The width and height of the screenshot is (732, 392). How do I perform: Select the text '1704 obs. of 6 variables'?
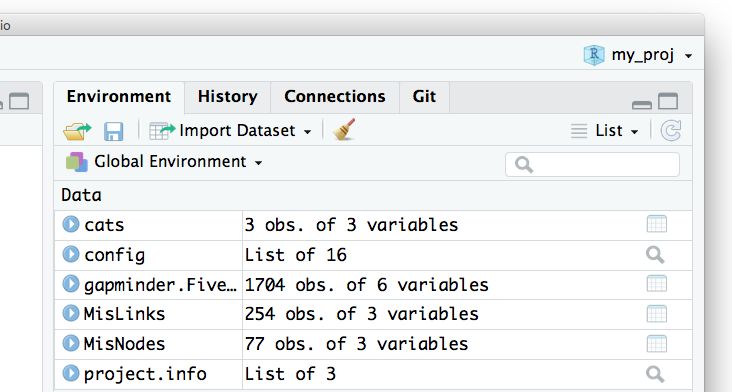pos(366,285)
